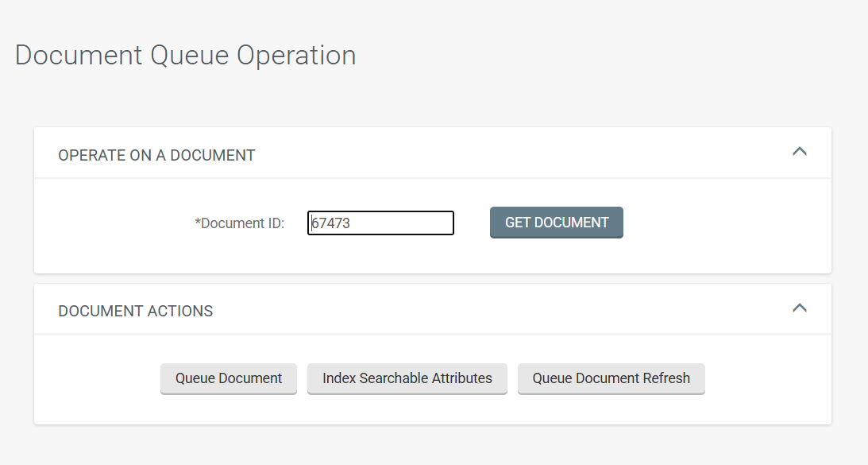Click Index Searchable Attributes
868x465 pixels.
407,378
